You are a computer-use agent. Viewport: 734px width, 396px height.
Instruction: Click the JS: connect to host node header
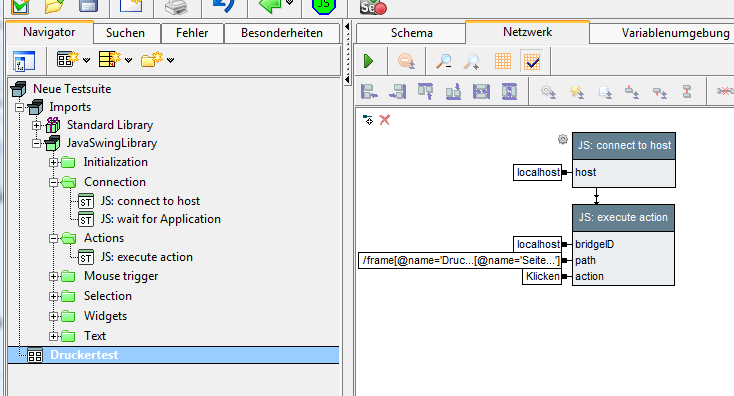click(x=624, y=146)
